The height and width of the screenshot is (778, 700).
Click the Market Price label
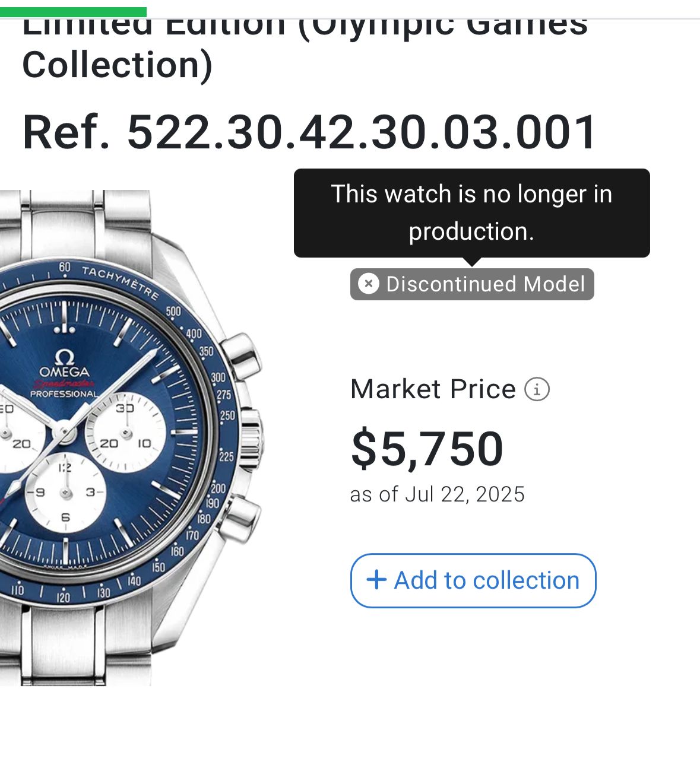click(433, 389)
